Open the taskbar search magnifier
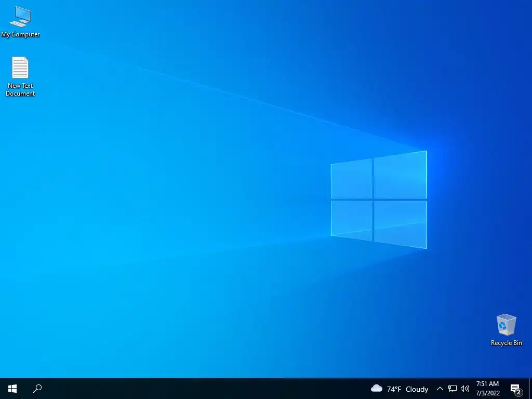Viewport: 532px width, 399px height. (37, 389)
